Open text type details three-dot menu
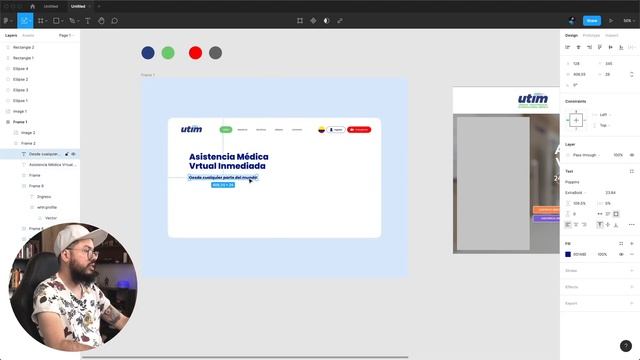Screen dimensions: 640x360 click(631, 224)
